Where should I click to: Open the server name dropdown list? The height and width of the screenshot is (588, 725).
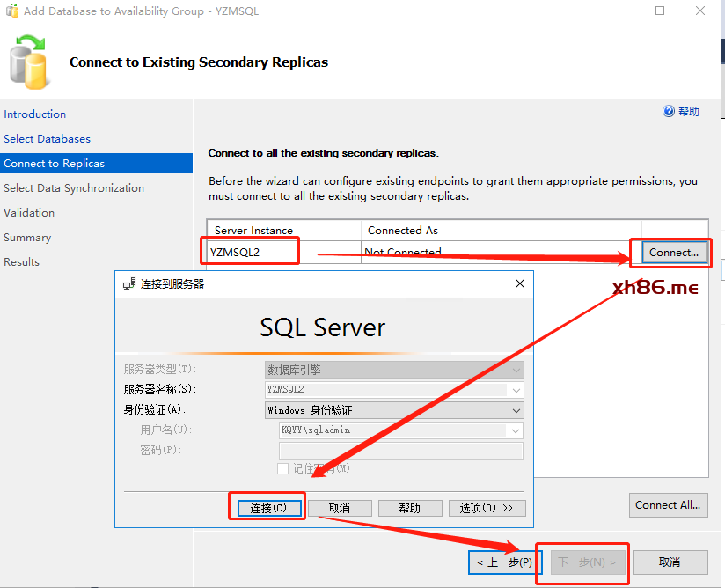tap(516, 390)
